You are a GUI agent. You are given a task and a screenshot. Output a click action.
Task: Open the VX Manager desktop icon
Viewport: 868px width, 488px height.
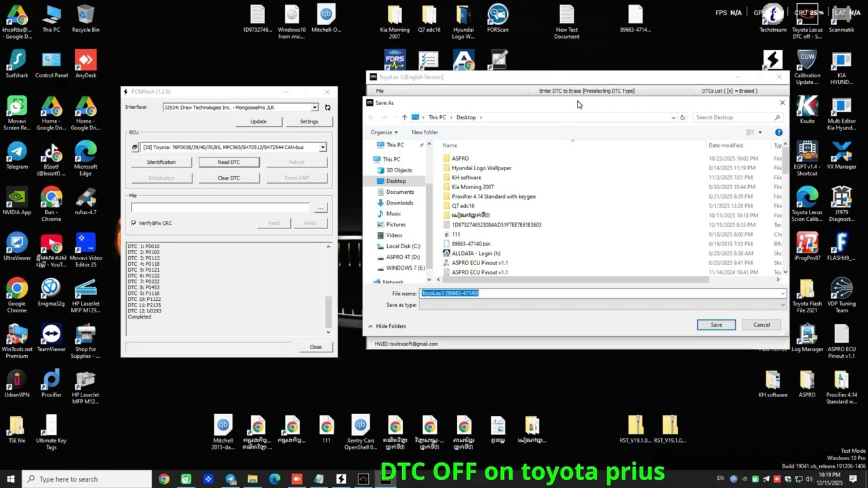pyautogui.click(x=841, y=156)
